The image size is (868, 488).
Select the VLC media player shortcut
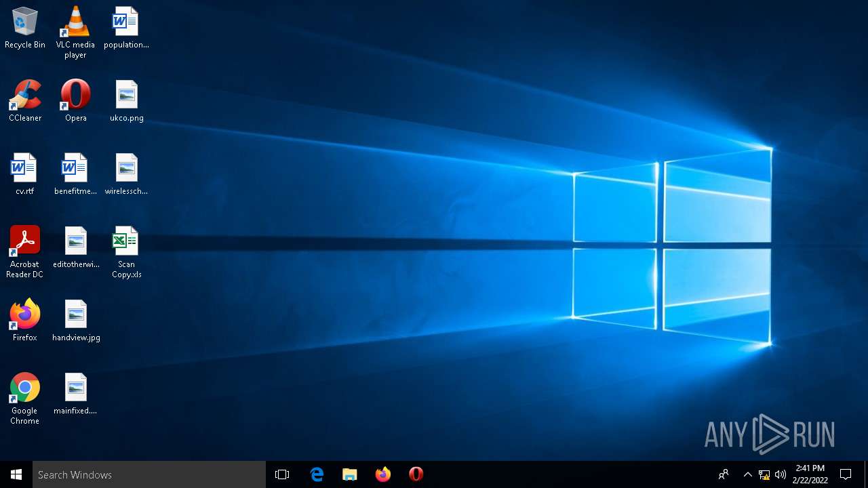click(75, 33)
